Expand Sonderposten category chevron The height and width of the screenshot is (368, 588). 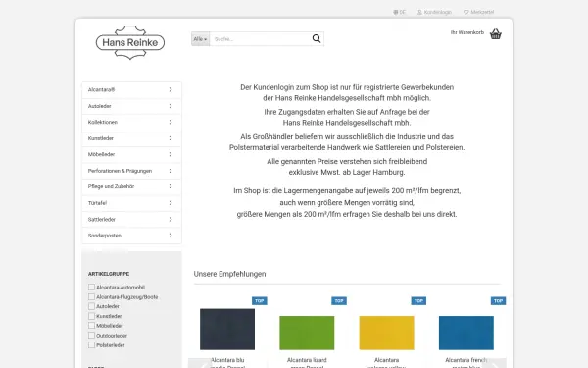171,236
